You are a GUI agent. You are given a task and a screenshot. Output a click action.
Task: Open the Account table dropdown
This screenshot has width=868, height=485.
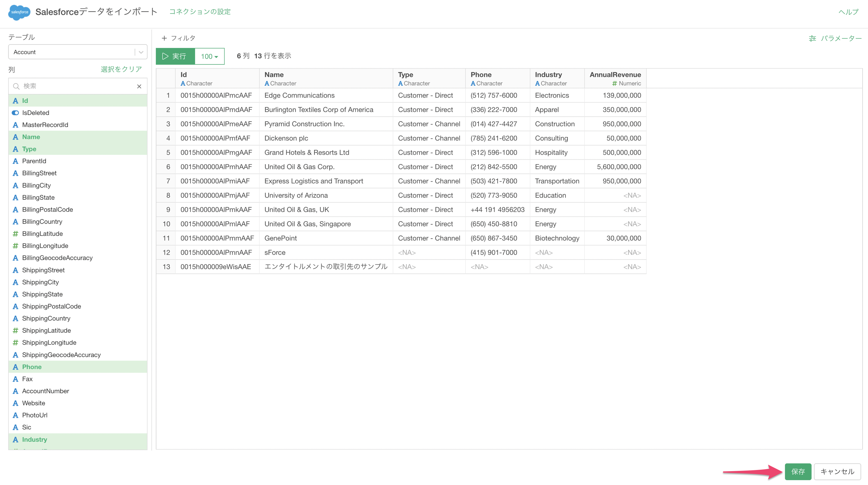pos(78,52)
